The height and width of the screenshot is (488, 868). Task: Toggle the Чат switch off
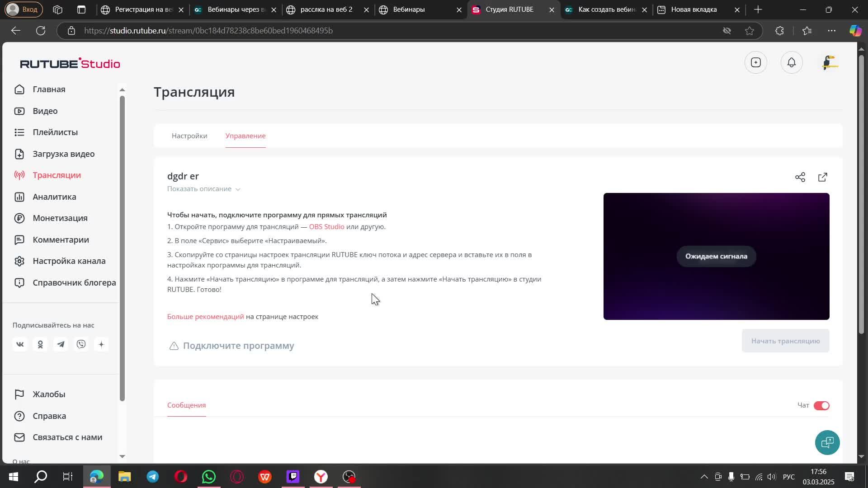pyautogui.click(x=821, y=405)
